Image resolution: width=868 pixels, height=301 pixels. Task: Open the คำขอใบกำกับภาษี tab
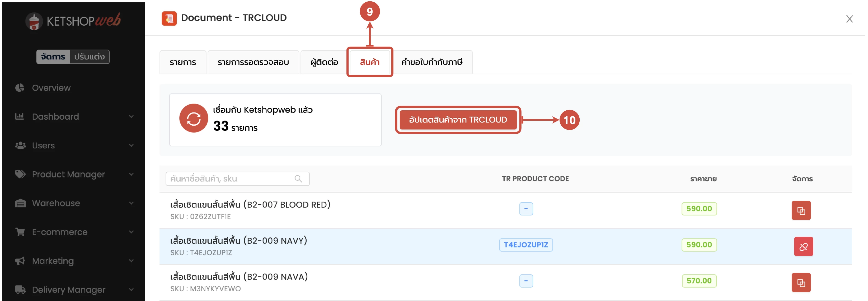(x=432, y=62)
